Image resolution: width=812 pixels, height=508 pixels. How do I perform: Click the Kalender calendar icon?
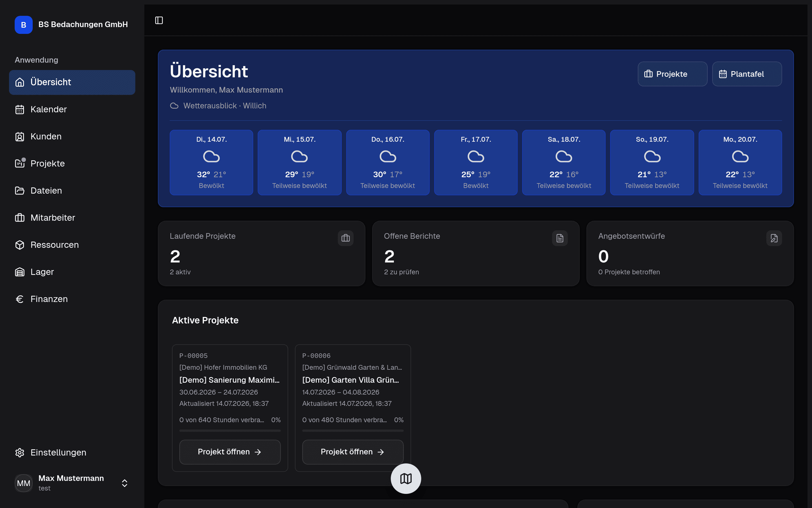(x=20, y=110)
